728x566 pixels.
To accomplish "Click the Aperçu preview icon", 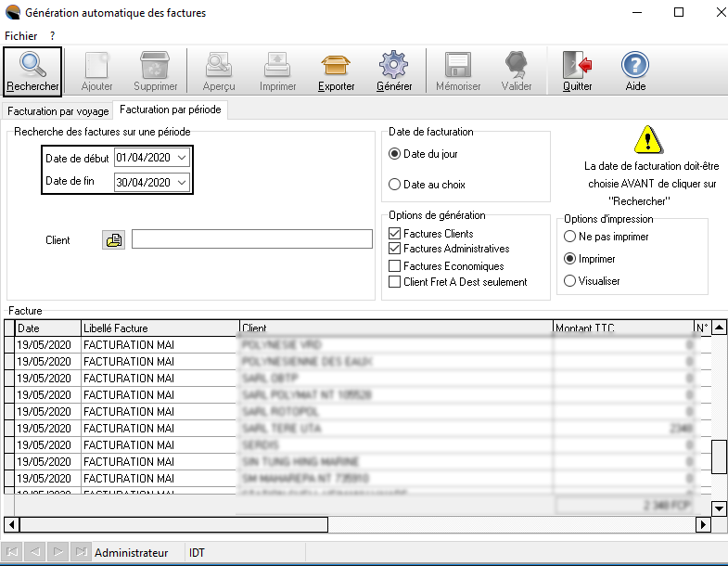I will pyautogui.click(x=219, y=65).
